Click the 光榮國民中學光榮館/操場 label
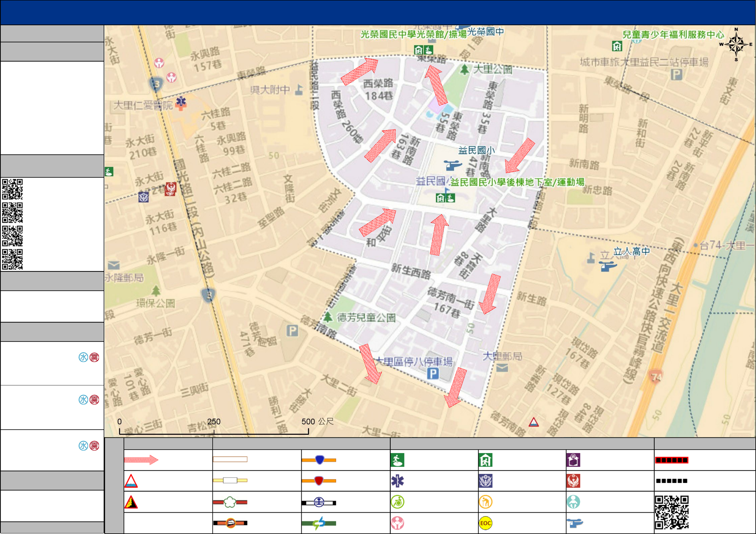The height and width of the screenshot is (534, 756). point(414,34)
